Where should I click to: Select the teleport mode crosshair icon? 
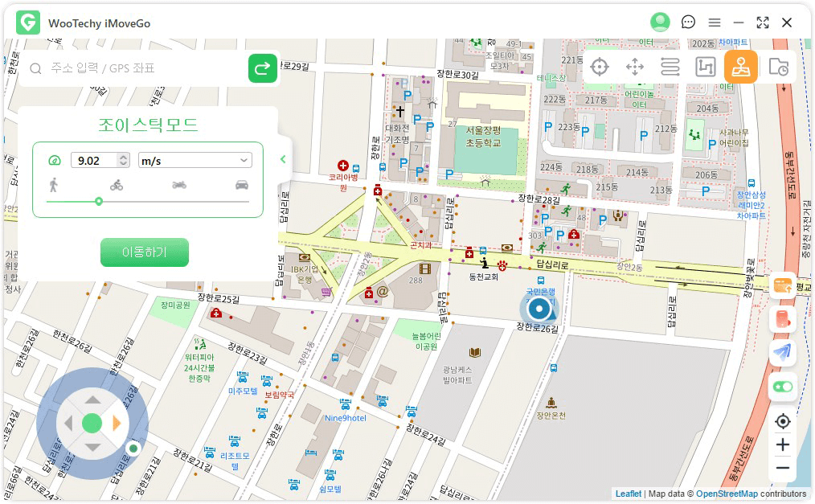coord(599,67)
